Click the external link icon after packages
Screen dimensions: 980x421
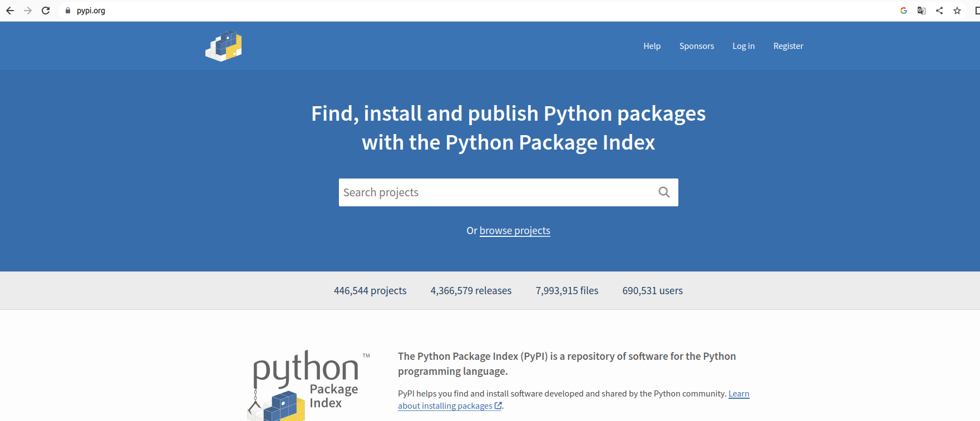(498, 406)
